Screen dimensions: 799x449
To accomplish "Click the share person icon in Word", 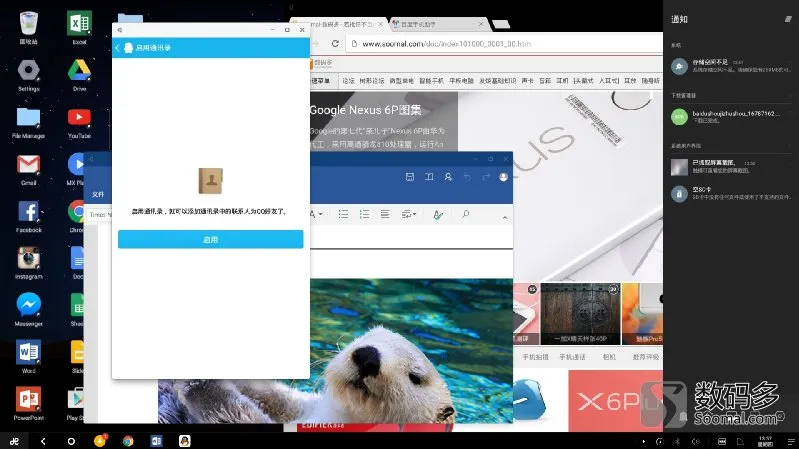I will click(x=448, y=177).
